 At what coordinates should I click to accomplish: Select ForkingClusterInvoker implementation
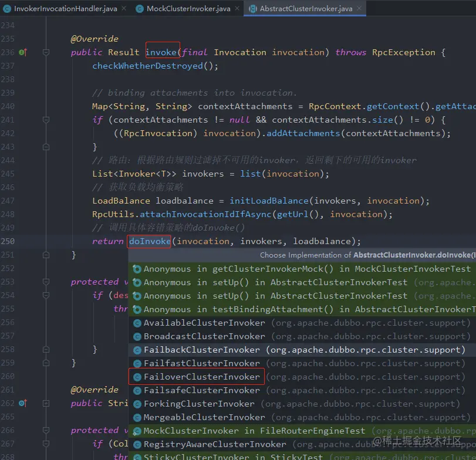[x=302, y=404]
